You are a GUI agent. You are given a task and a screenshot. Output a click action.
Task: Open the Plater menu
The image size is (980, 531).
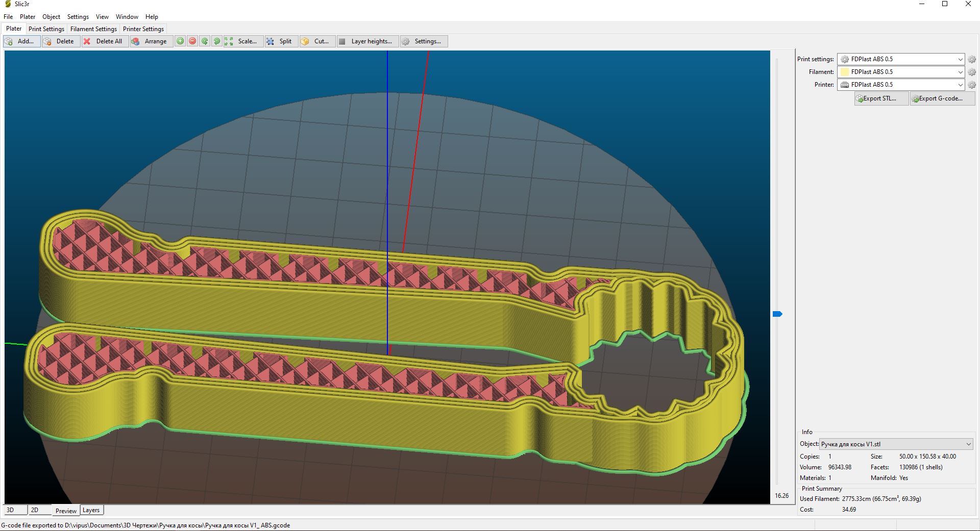tap(28, 17)
